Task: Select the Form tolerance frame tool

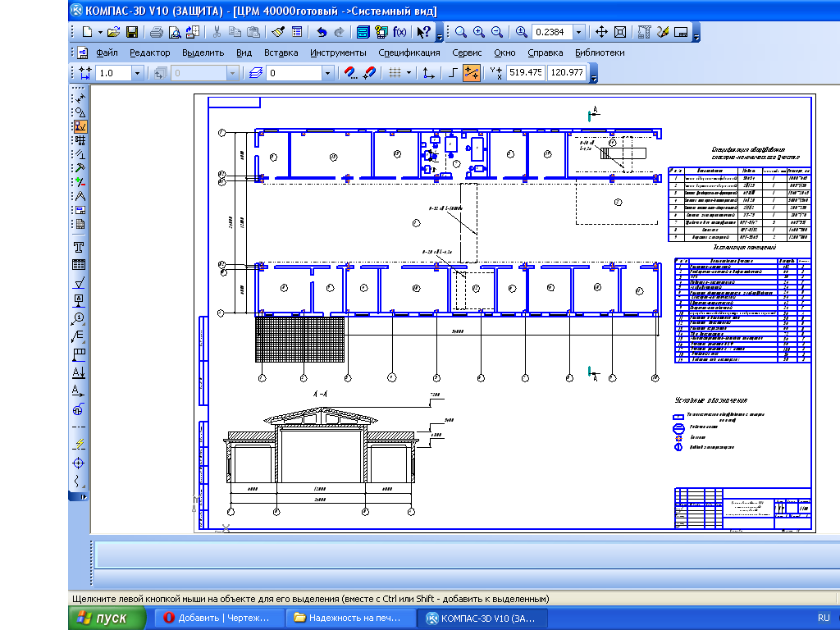Action: pos(79,354)
